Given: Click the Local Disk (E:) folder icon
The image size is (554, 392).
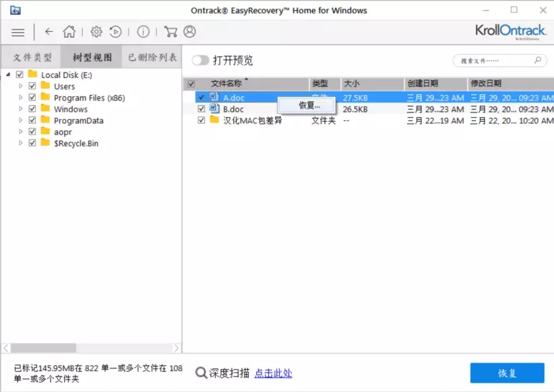Looking at the screenshot, I should (32, 74).
